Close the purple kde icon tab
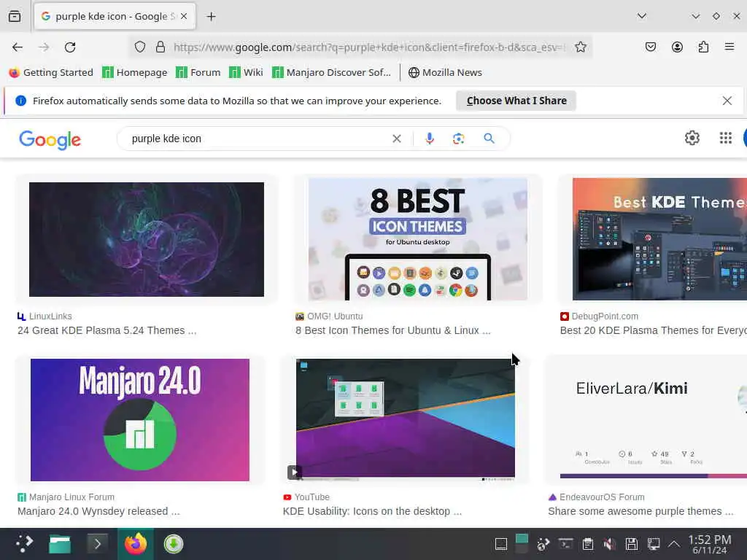This screenshot has width=747, height=560. click(x=184, y=16)
